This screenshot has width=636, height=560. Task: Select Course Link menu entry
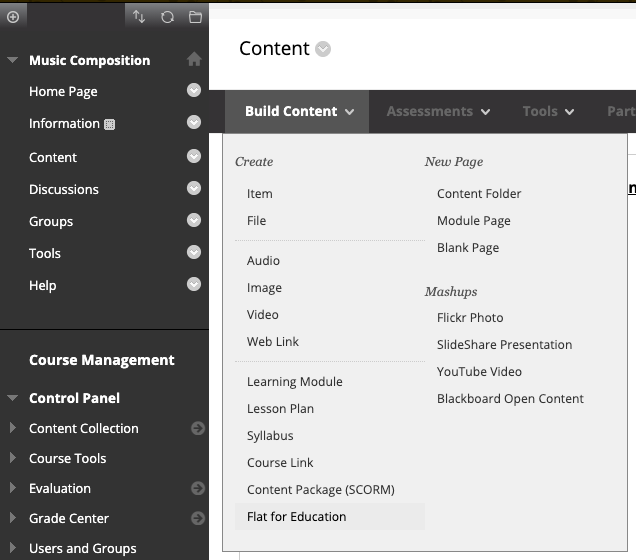[x=280, y=463]
